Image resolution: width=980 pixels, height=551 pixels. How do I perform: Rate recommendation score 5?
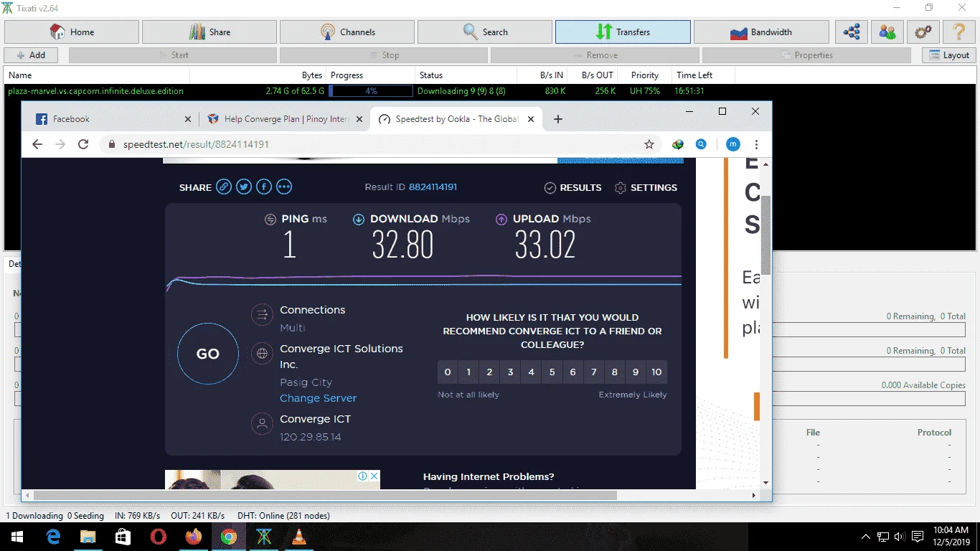click(x=552, y=372)
